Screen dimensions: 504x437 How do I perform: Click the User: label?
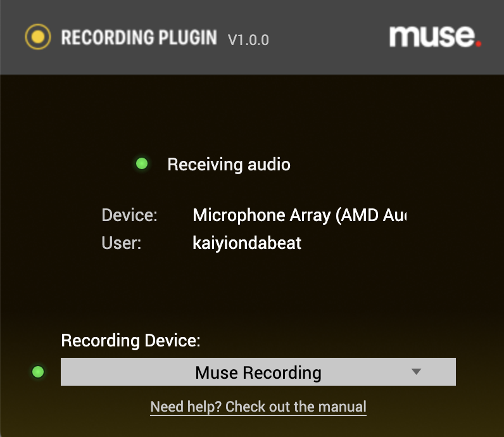click(x=121, y=243)
